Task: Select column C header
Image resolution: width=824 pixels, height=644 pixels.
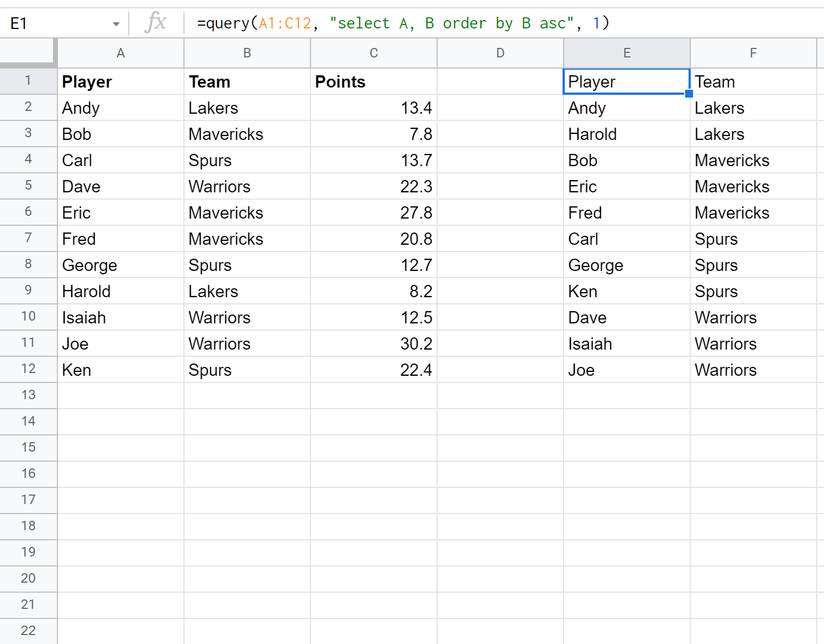Action: [374, 53]
